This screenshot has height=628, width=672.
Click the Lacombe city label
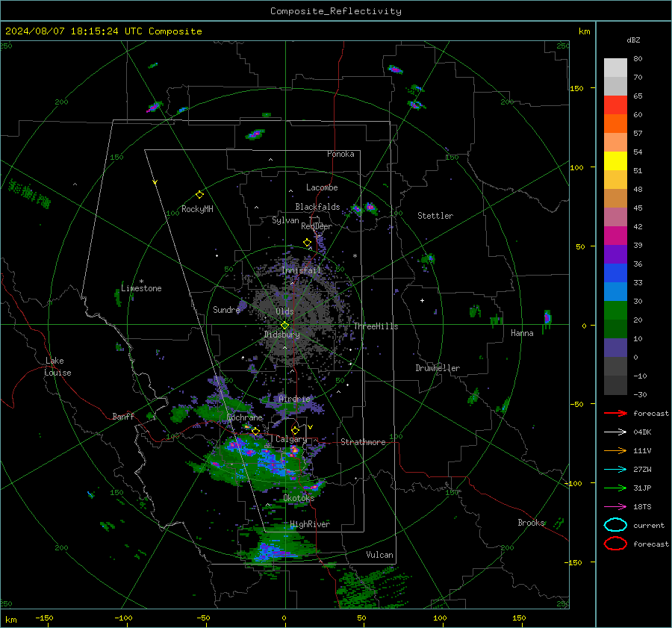322,187
